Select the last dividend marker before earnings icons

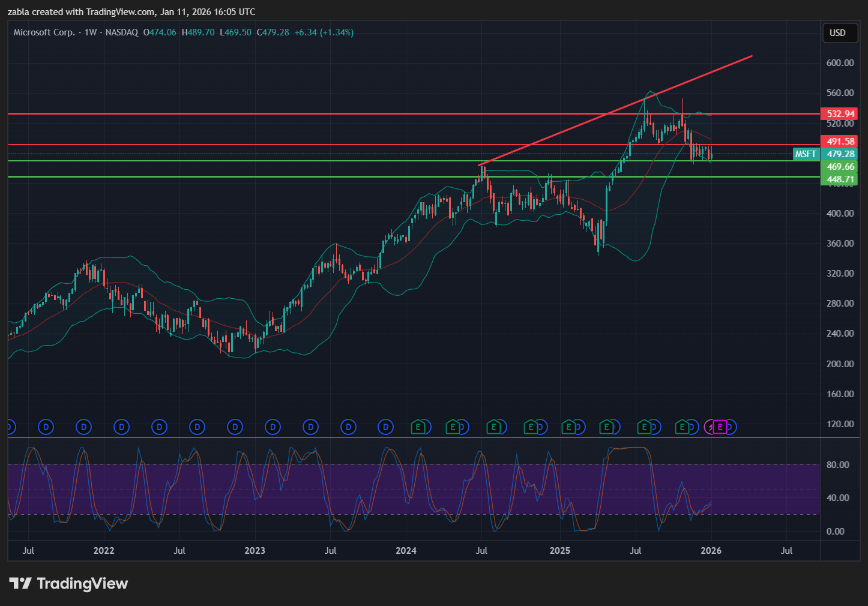click(386, 427)
